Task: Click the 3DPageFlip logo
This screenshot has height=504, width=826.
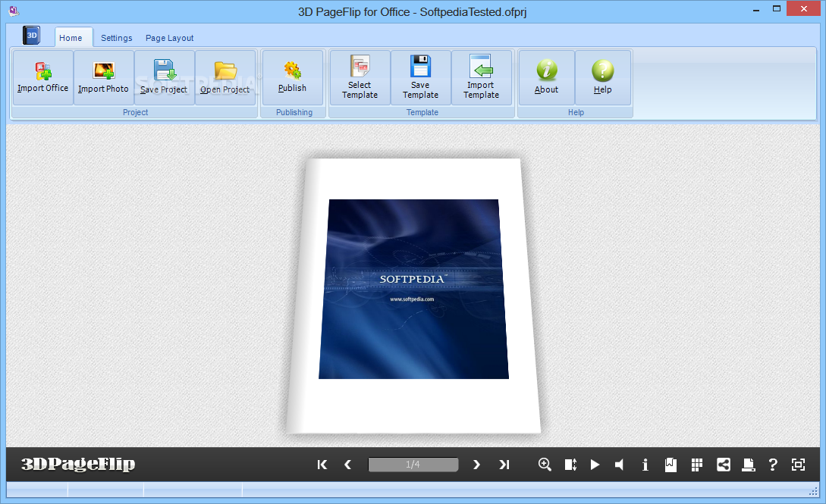Action: tap(78, 464)
